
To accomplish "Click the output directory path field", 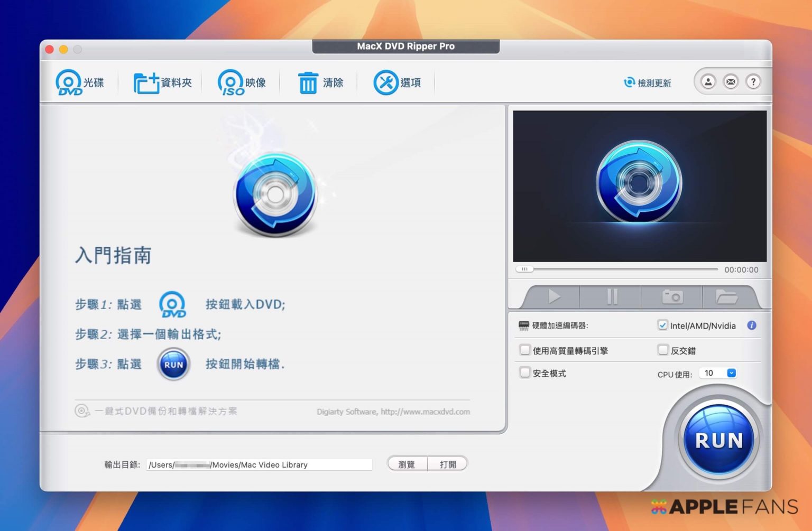I will [259, 465].
